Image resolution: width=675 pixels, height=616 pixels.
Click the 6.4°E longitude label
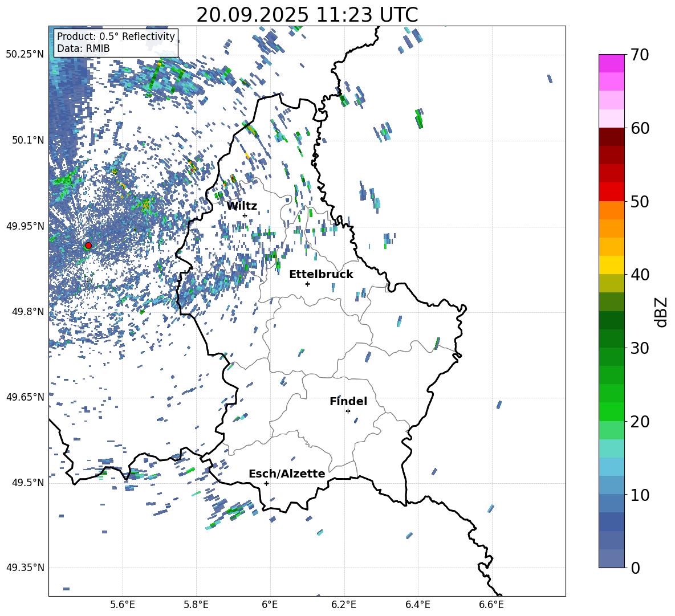tap(417, 605)
